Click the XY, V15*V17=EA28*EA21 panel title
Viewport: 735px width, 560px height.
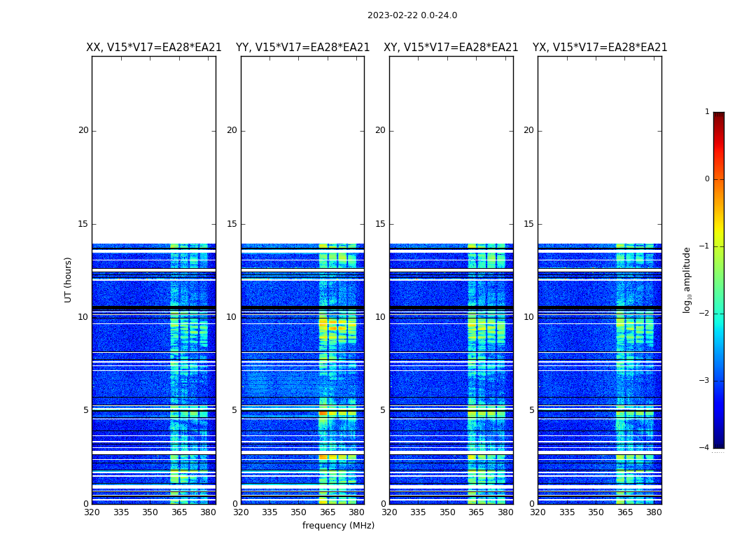pos(451,48)
